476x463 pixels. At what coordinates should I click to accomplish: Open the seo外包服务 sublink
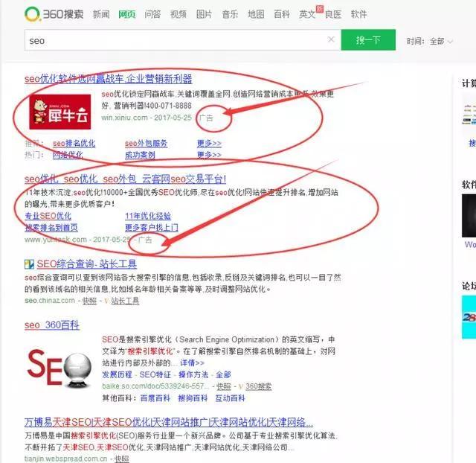(x=146, y=144)
